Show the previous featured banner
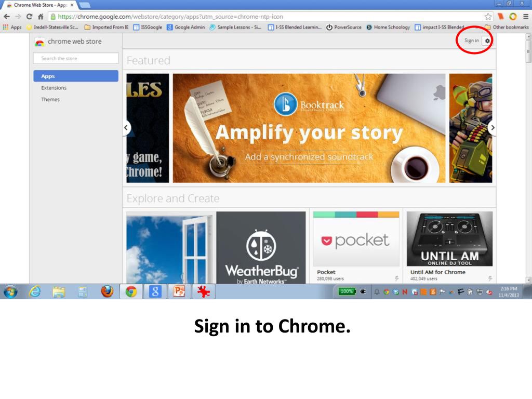This screenshot has width=532, height=399. 126,128
